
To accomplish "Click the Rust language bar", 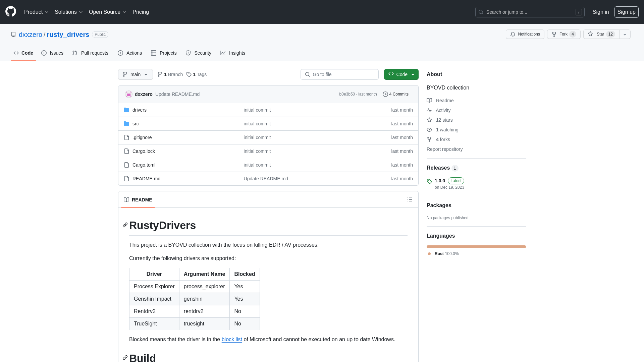I will click(476, 247).
